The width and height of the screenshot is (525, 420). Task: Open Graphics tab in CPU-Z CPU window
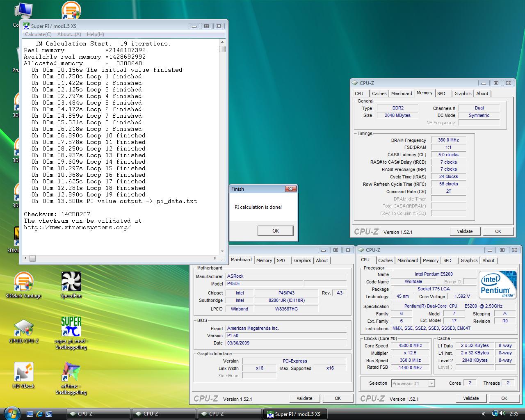(469, 260)
